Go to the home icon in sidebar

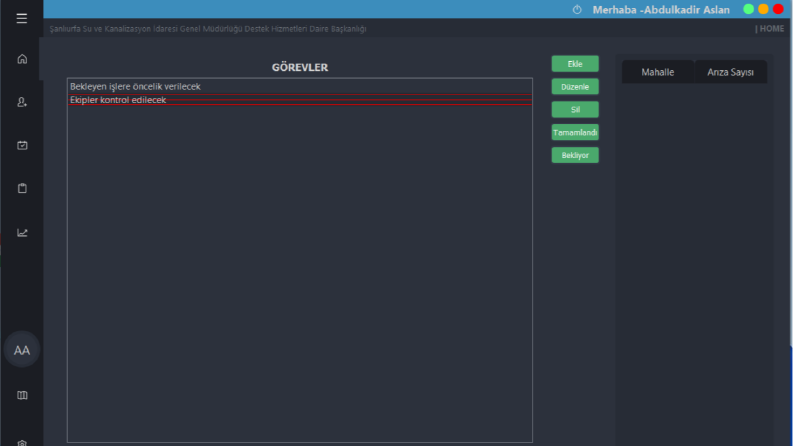(22, 59)
